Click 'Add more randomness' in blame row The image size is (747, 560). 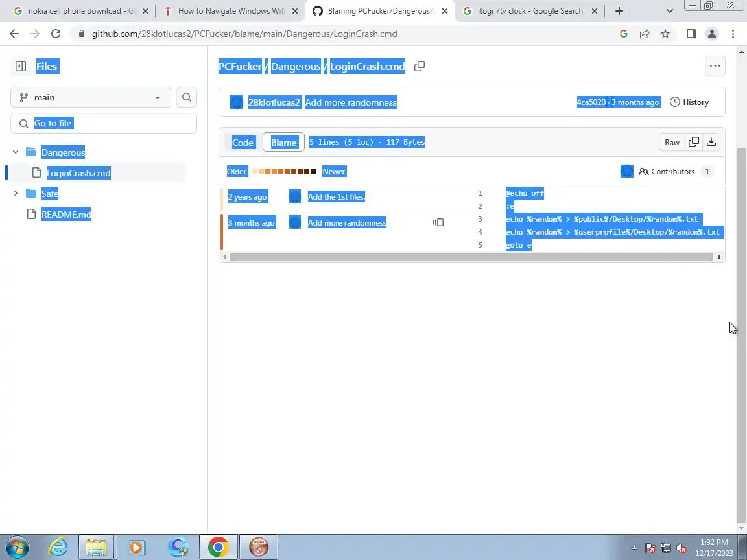tap(347, 223)
